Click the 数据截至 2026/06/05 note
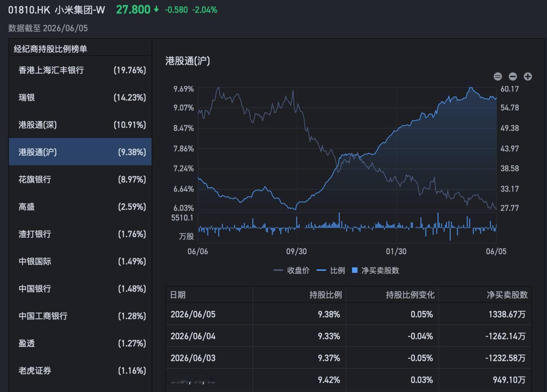 [48, 28]
